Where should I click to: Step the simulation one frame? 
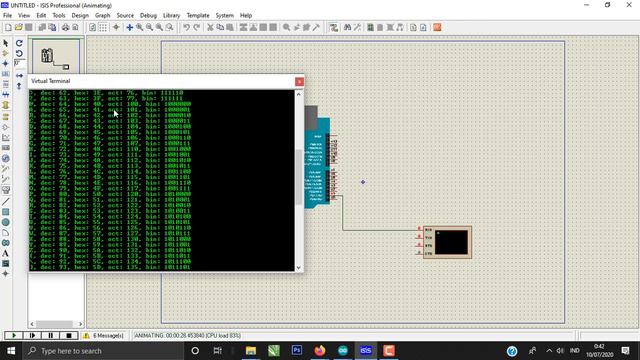pyautogui.click(x=32, y=336)
